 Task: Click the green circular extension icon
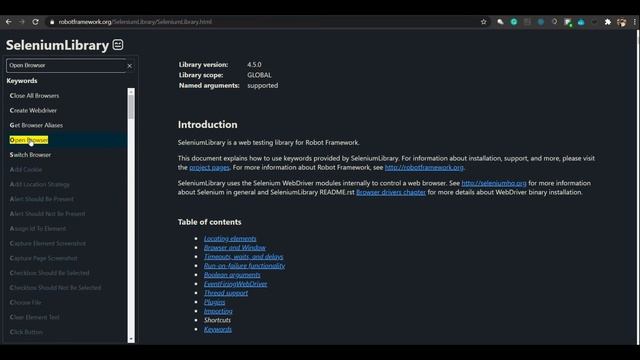514,22
